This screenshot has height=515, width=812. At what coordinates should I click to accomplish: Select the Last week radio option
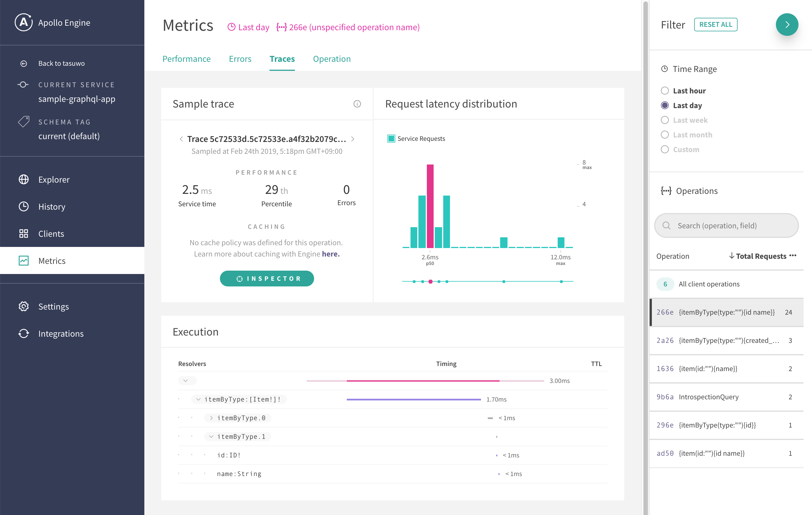pos(664,120)
